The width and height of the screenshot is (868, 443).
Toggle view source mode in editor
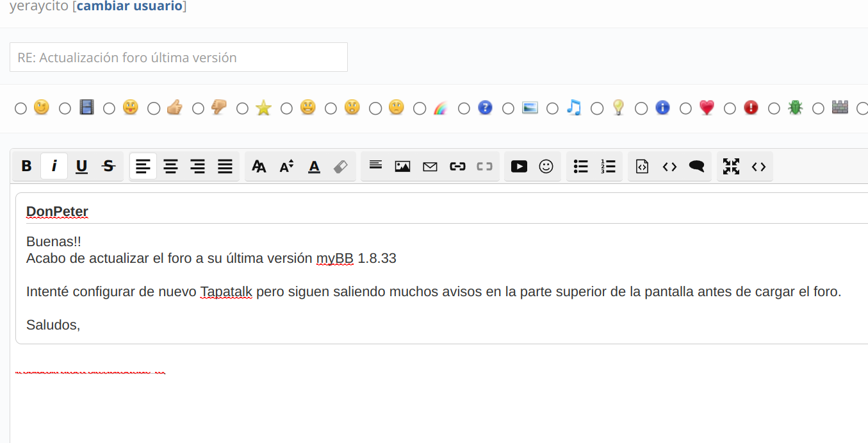tap(758, 166)
